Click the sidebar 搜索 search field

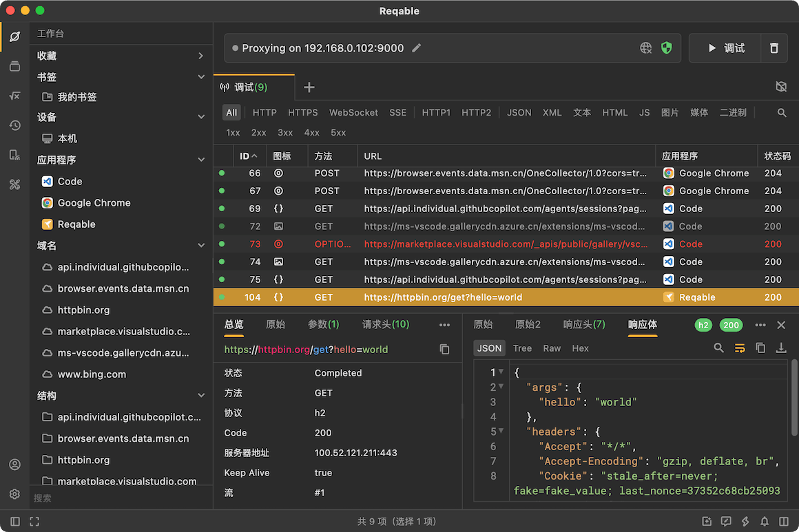pos(121,498)
